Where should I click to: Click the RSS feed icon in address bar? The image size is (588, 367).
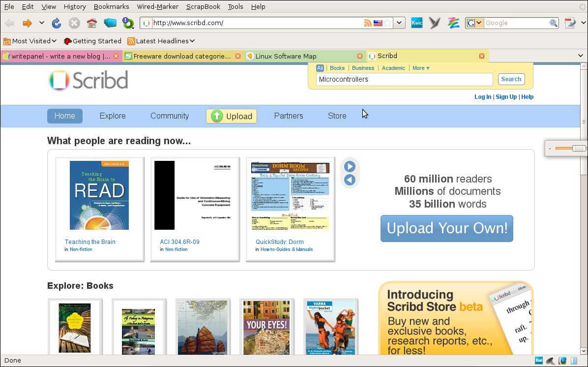(x=368, y=23)
